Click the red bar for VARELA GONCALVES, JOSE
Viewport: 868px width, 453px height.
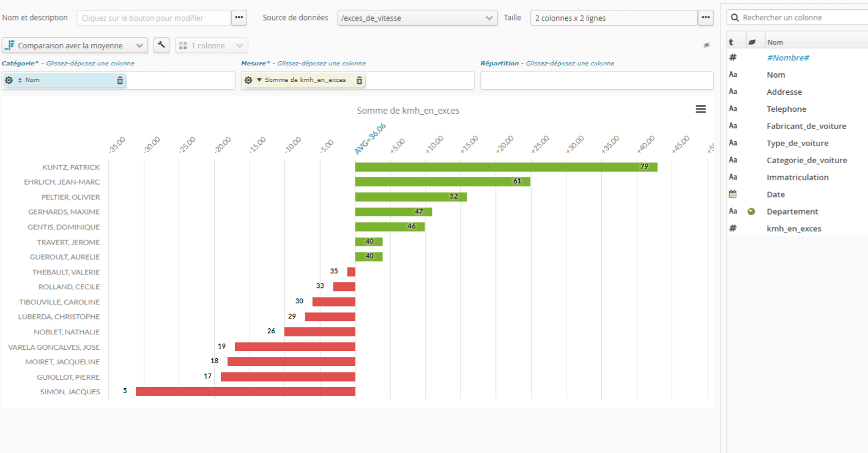pyautogui.click(x=295, y=347)
